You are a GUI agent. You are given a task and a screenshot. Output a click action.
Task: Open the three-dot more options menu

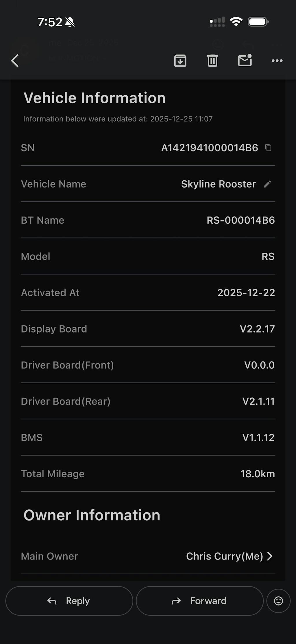tap(277, 61)
